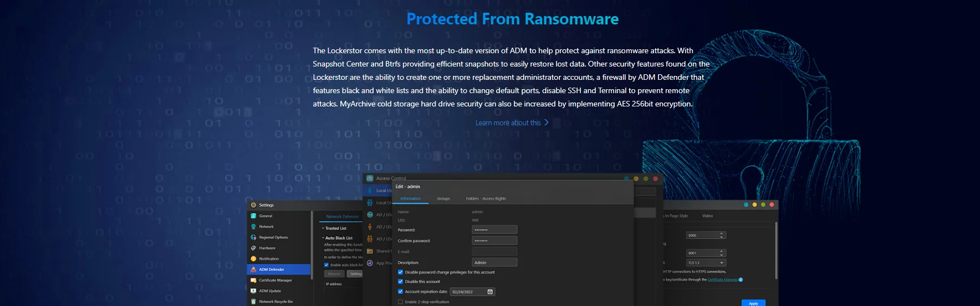Open the Folders - Access Rights tab

click(486, 198)
